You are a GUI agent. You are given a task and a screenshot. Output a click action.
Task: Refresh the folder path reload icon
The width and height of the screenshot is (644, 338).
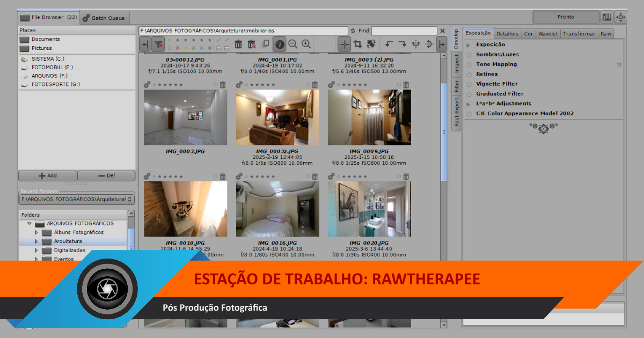[x=353, y=31]
